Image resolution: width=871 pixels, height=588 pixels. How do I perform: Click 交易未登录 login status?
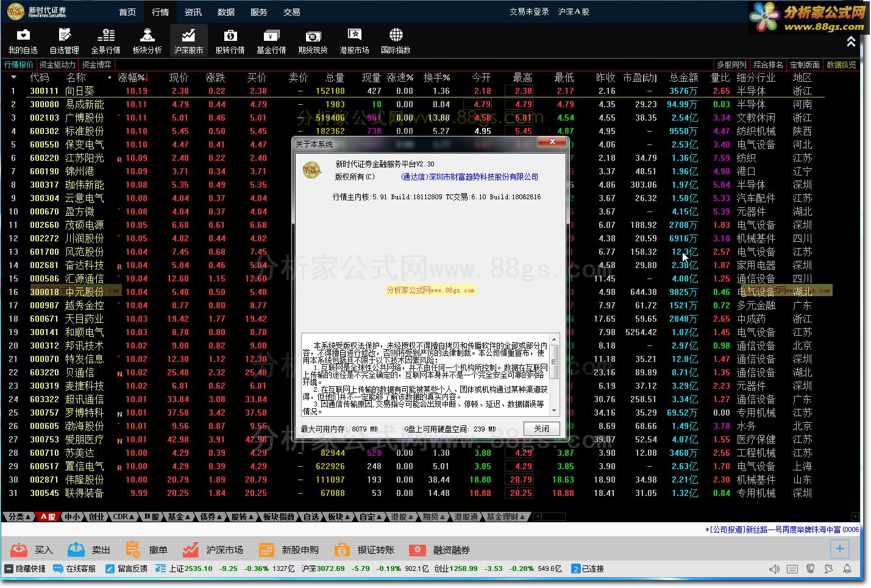[x=529, y=12]
